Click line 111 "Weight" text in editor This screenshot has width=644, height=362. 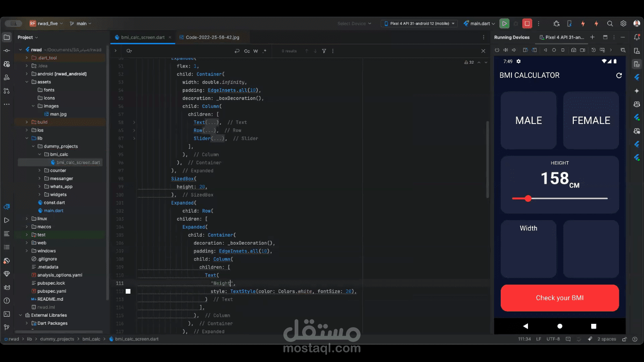(222, 283)
